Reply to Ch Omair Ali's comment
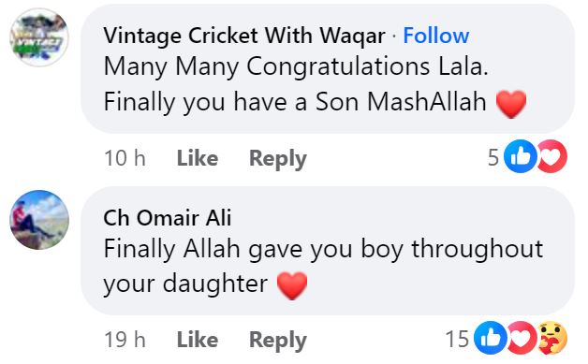 tap(278, 341)
